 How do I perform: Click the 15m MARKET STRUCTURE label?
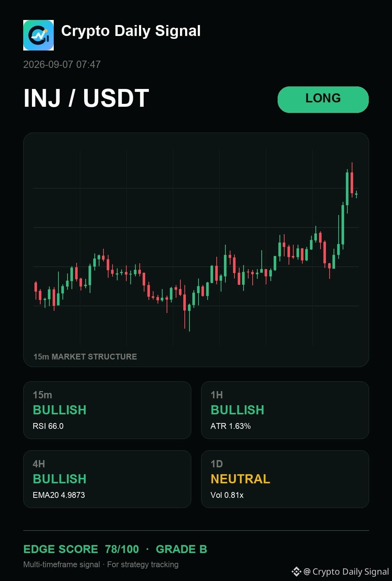click(85, 357)
